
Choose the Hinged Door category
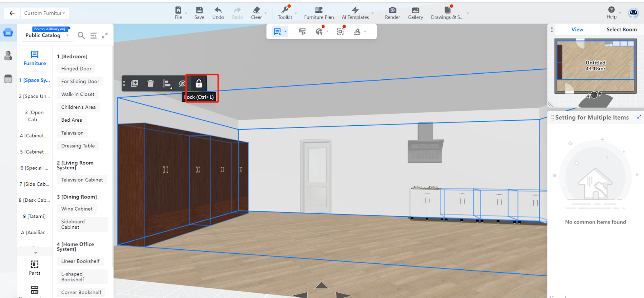pyautogui.click(x=76, y=69)
